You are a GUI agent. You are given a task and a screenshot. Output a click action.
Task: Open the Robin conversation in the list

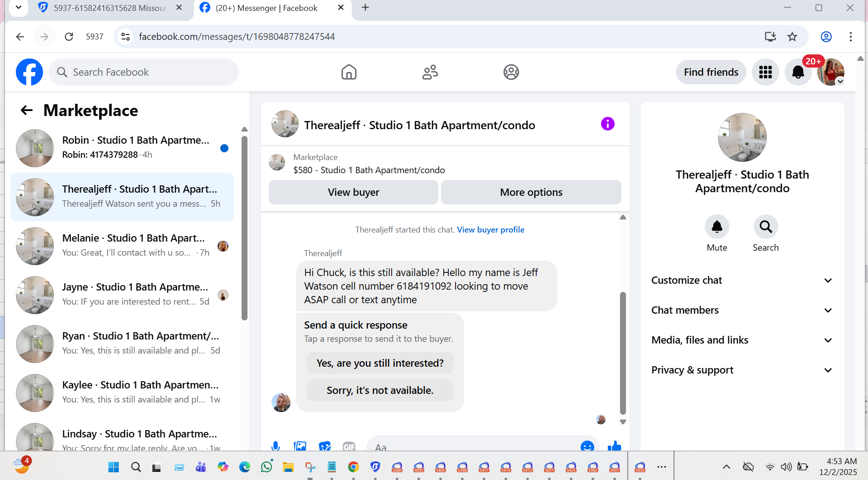coord(122,148)
